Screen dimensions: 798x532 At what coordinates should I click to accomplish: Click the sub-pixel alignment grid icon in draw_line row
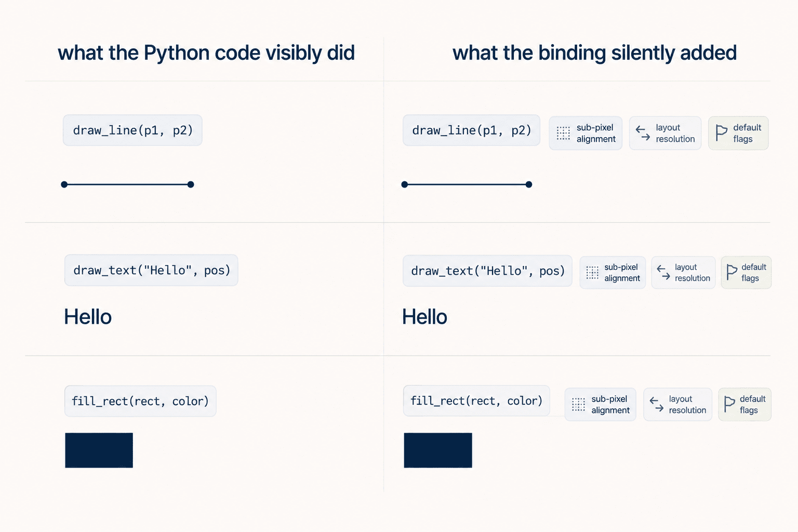pos(563,134)
